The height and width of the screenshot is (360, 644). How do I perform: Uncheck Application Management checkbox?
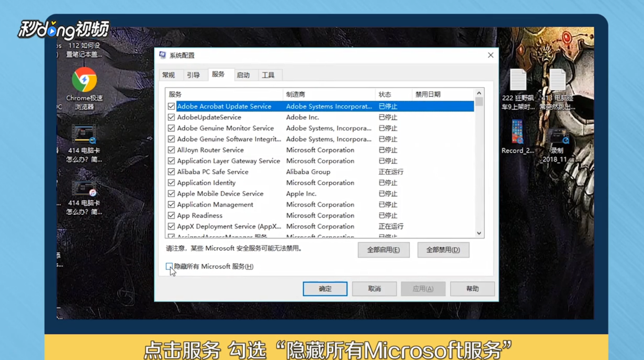(x=171, y=205)
